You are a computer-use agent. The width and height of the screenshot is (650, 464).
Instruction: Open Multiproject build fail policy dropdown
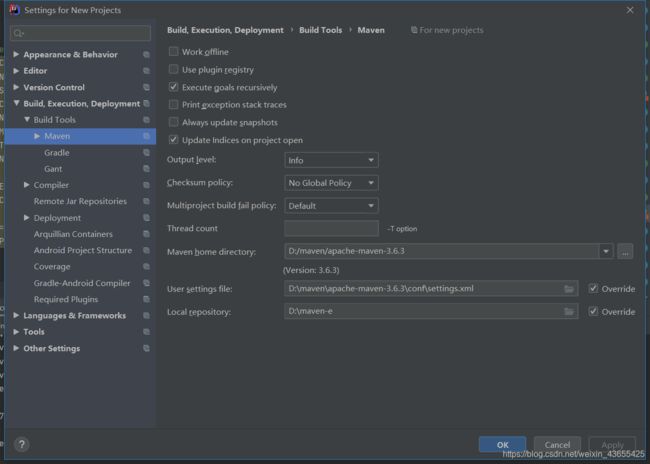point(331,206)
